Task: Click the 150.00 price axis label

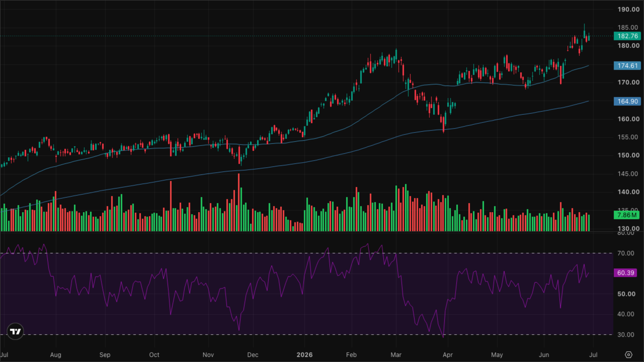Action: [x=628, y=155]
